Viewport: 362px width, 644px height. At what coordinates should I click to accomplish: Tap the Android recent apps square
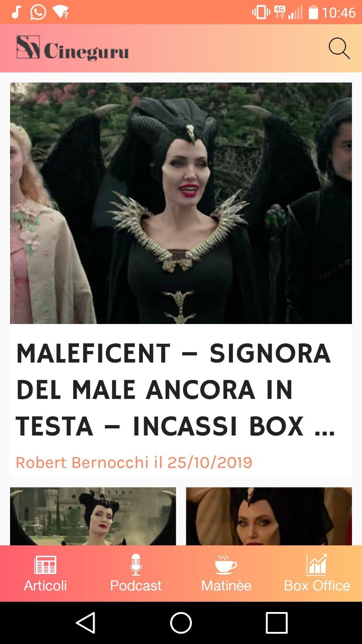(277, 623)
